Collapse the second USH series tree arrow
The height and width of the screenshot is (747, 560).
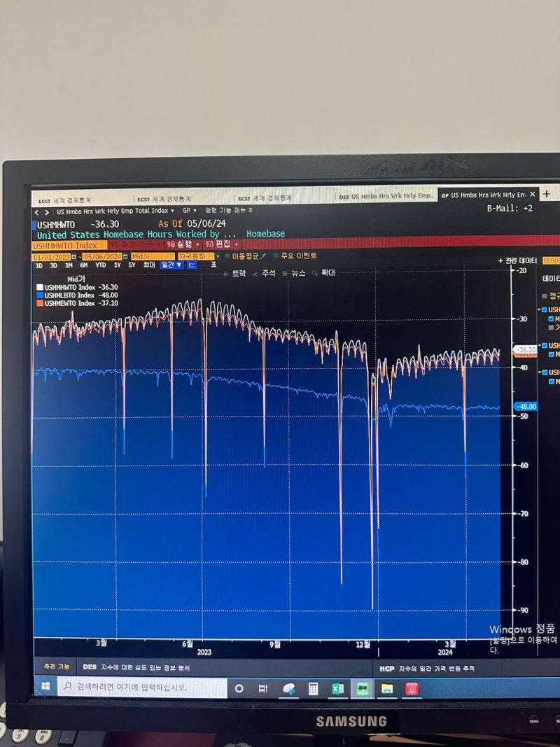(540, 345)
